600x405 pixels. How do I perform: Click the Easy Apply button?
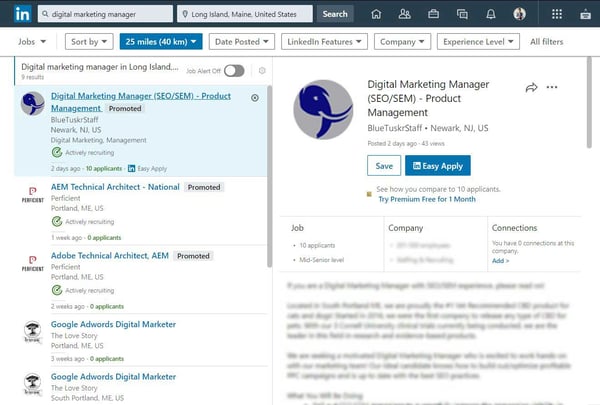(438, 165)
